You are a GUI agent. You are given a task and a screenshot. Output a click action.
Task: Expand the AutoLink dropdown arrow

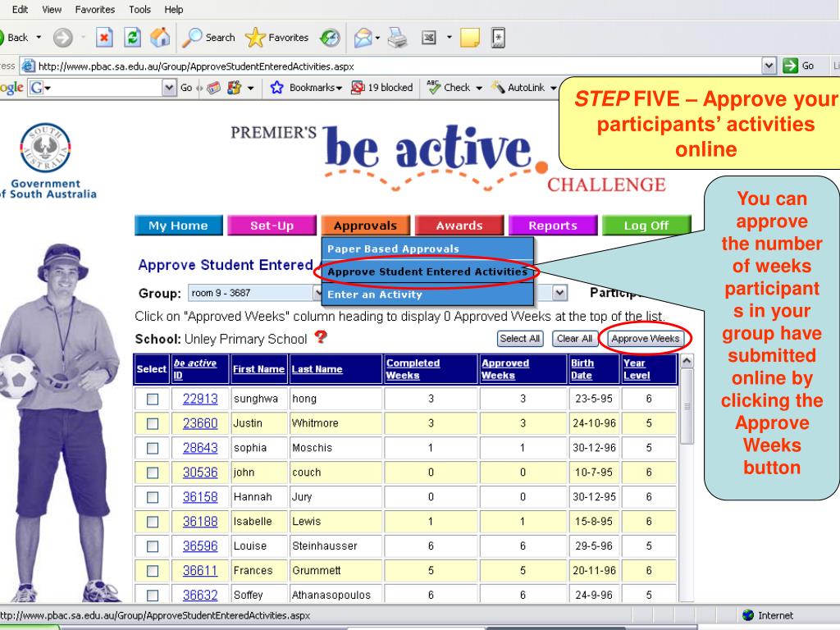coord(554,88)
